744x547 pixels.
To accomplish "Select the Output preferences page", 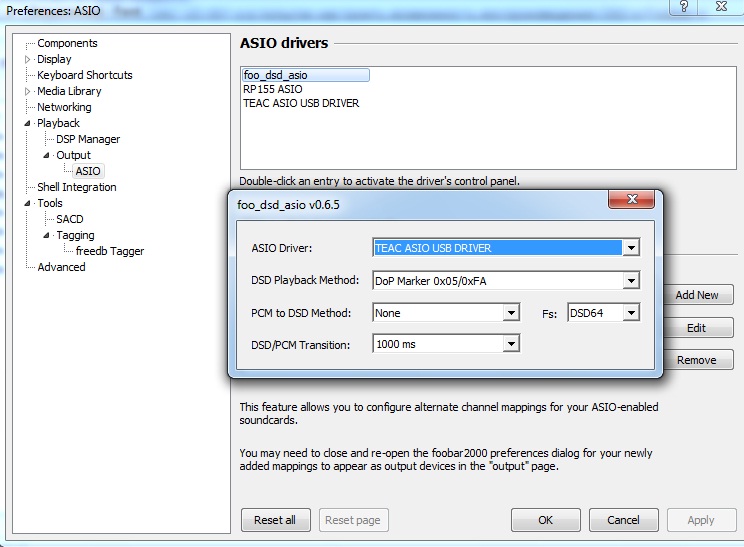I will (73, 155).
